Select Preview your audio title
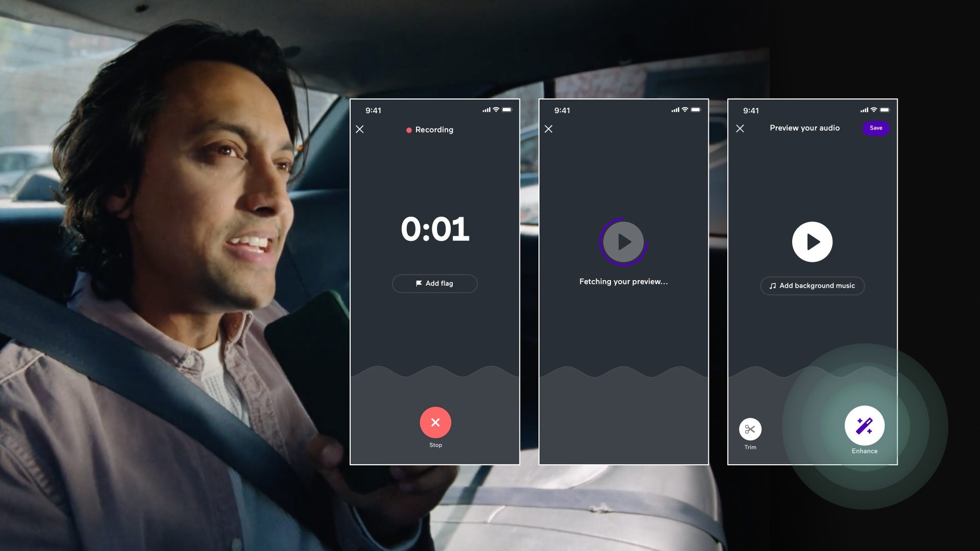The image size is (980, 551). (804, 129)
